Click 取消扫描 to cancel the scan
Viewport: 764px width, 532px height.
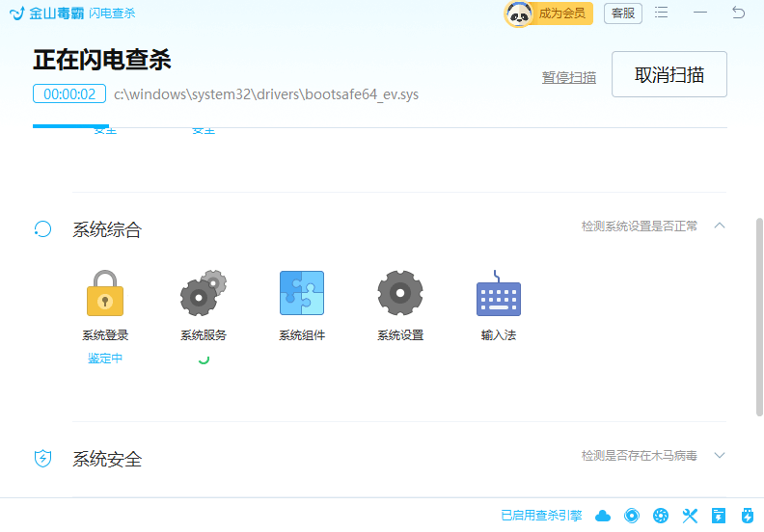click(x=668, y=75)
